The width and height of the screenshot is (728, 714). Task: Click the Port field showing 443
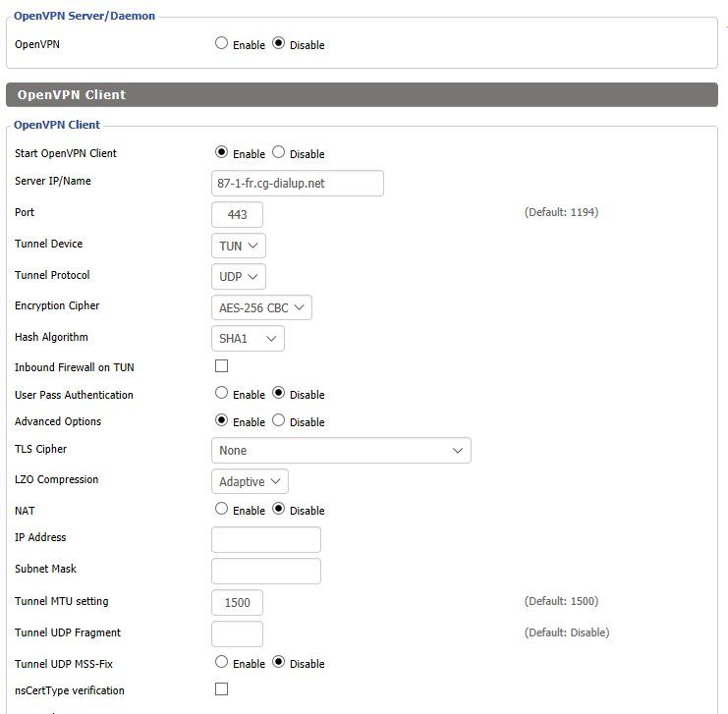pos(237,214)
